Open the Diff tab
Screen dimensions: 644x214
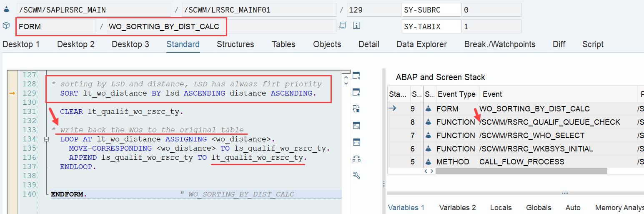tap(559, 44)
